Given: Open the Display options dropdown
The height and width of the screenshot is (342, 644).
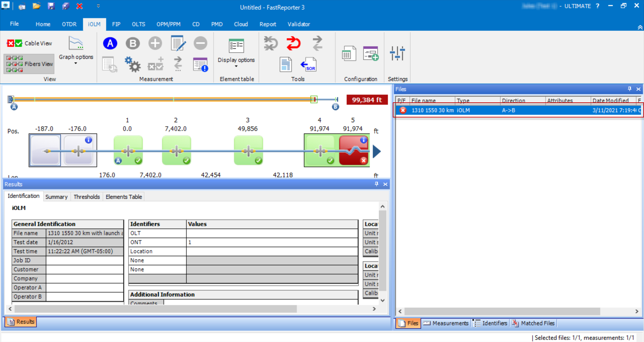Looking at the screenshot, I should tap(236, 67).
